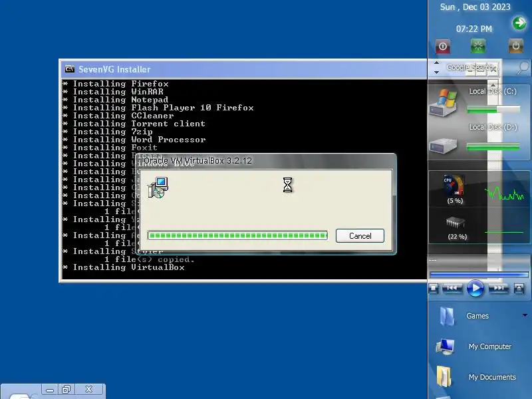
Task: Expand the Games dropdown arrow
Action: 525,315
